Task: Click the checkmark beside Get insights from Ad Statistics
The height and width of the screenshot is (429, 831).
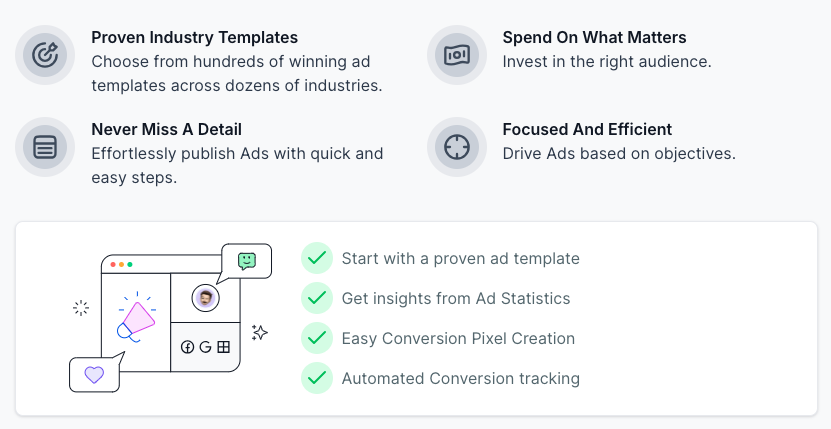Action: point(317,298)
